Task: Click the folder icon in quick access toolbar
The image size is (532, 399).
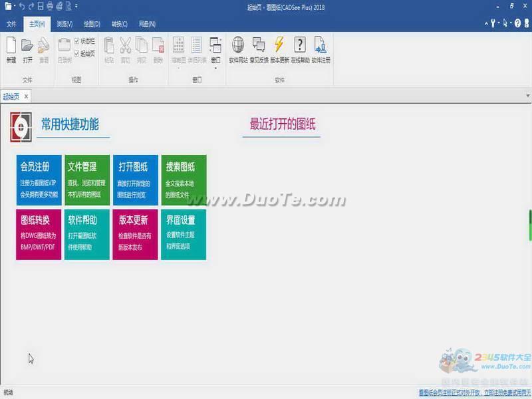Action: coord(8,6)
